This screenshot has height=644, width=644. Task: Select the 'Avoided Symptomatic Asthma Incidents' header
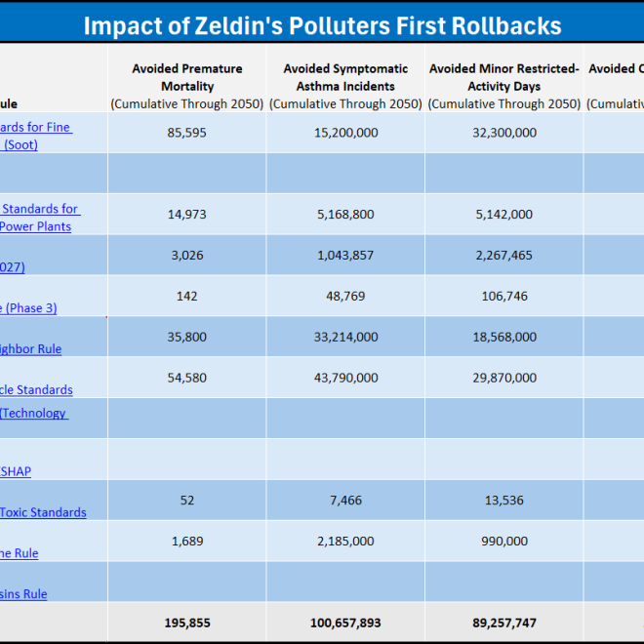click(x=345, y=77)
